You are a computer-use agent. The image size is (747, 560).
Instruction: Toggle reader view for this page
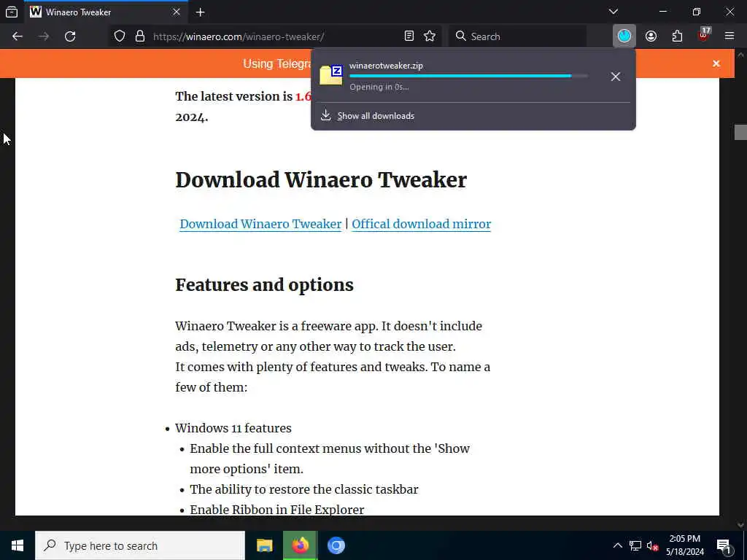(409, 36)
